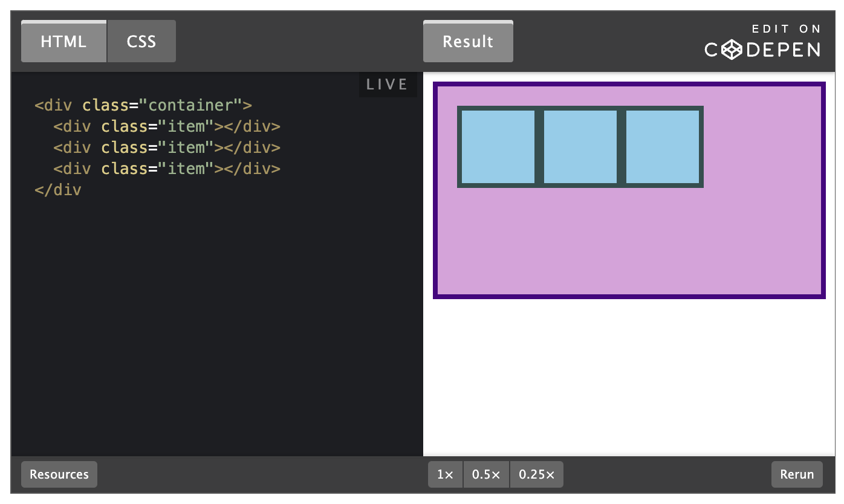
Task: Click the LIVE badge in the editor
Action: coord(388,85)
